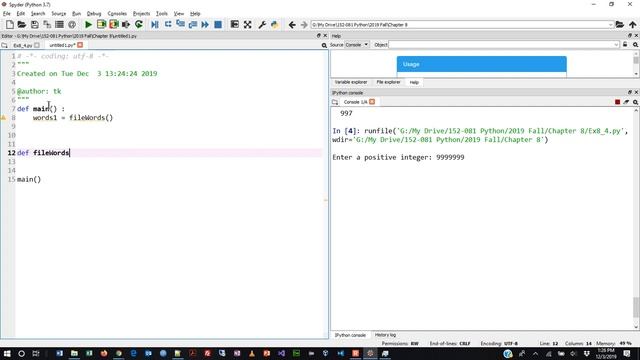This screenshot has width=640, height=360.
Task: Run current cell icon
Action: [x=101, y=24]
